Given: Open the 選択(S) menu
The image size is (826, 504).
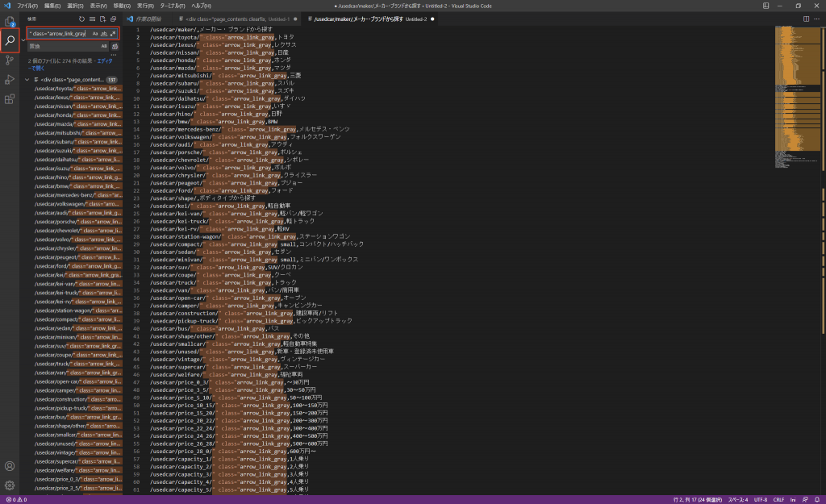Looking at the screenshot, I should (75, 6).
